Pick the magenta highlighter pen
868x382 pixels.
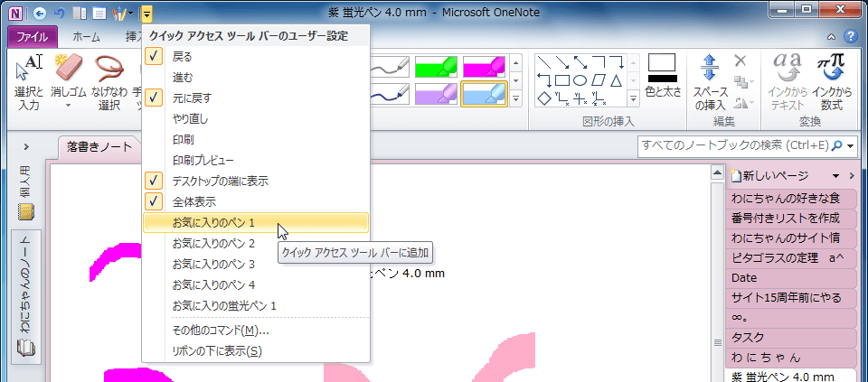[x=484, y=67]
